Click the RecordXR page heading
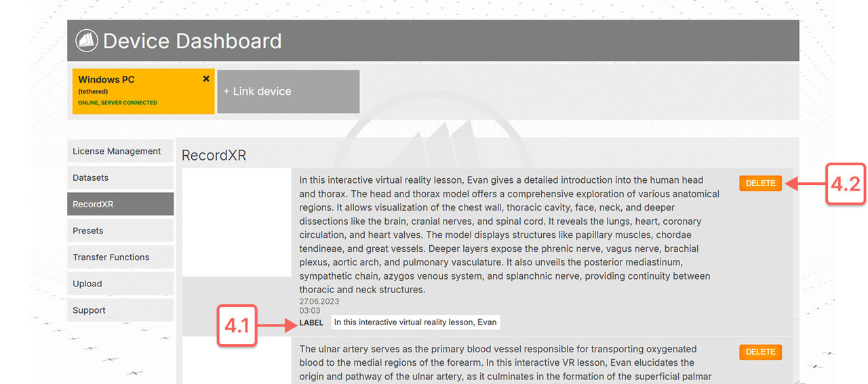Screen dimensions: 868x384 click(214, 156)
